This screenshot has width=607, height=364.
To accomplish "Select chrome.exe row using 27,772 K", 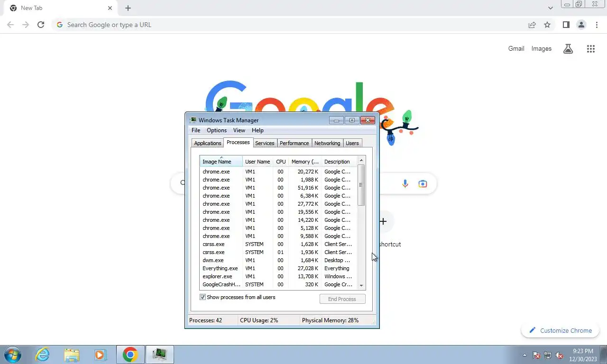I will (x=278, y=204).
